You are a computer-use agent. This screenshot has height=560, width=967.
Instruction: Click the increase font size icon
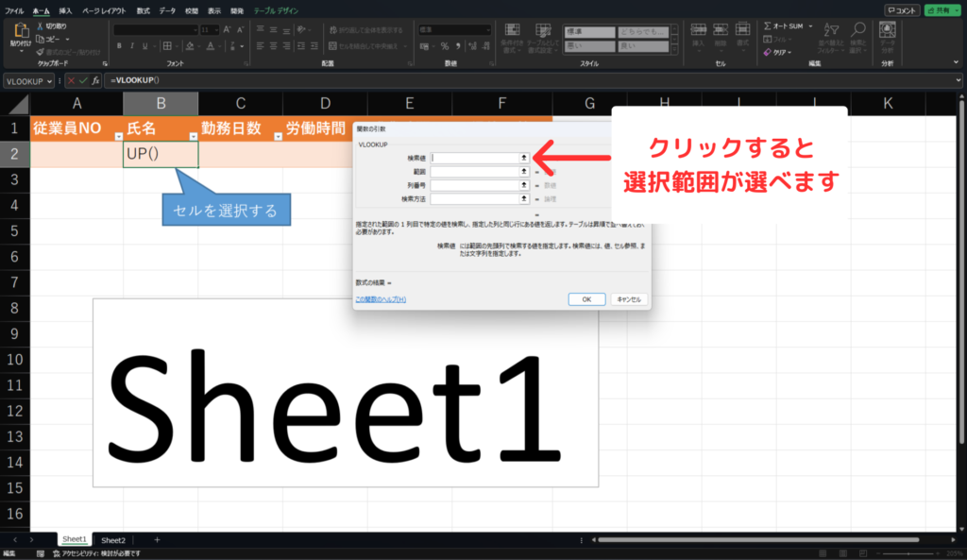[x=227, y=29]
